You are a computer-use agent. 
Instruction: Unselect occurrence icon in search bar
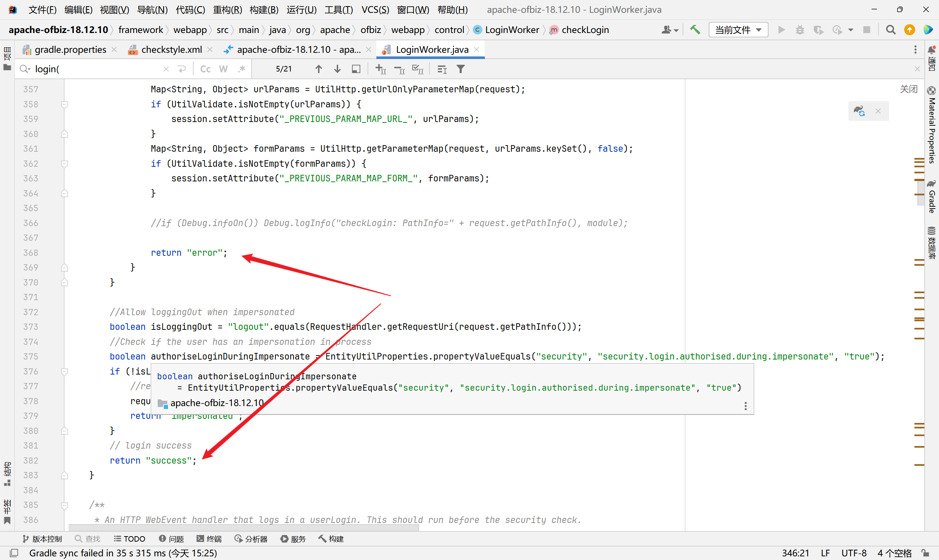pos(399,69)
